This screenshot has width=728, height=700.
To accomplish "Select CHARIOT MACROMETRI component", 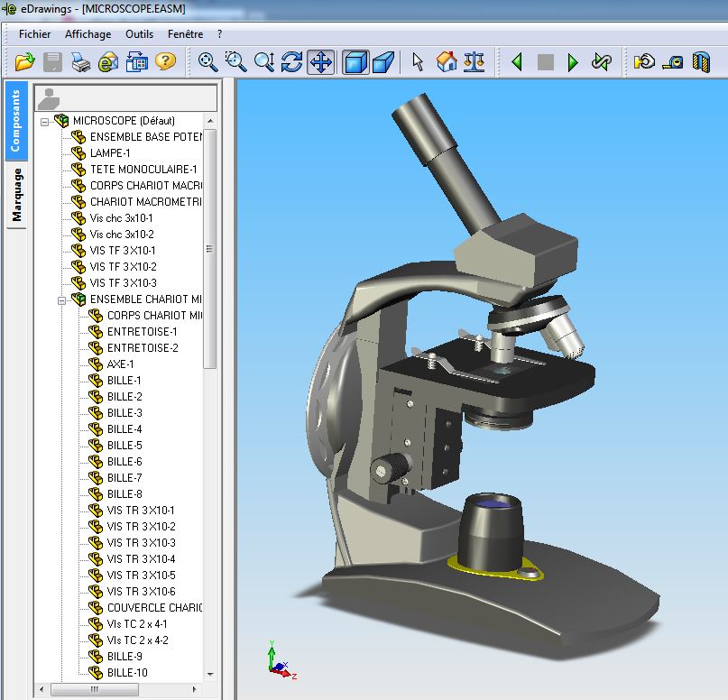I will click(146, 202).
